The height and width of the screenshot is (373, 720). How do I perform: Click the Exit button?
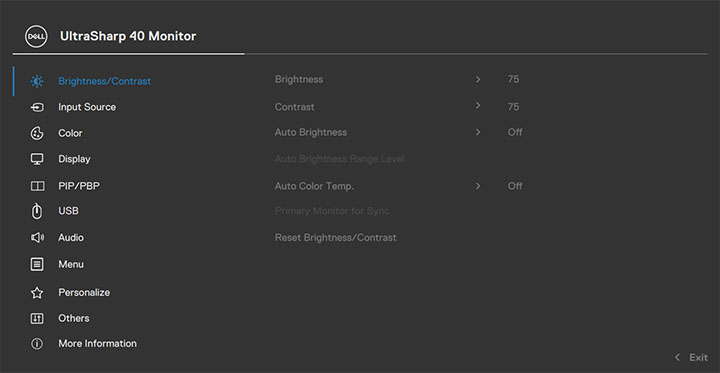click(x=691, y=357)
